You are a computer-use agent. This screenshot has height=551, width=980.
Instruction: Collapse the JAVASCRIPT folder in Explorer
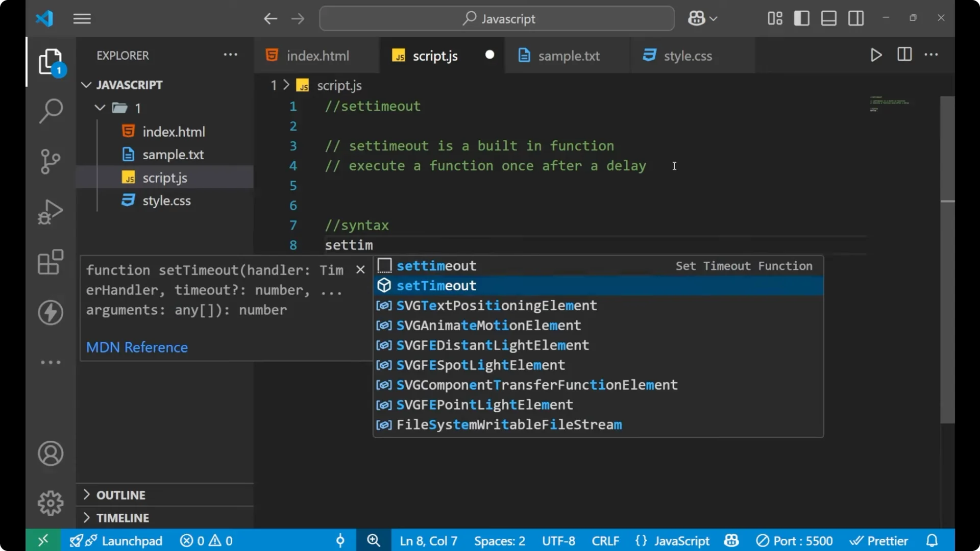[86, 85]
